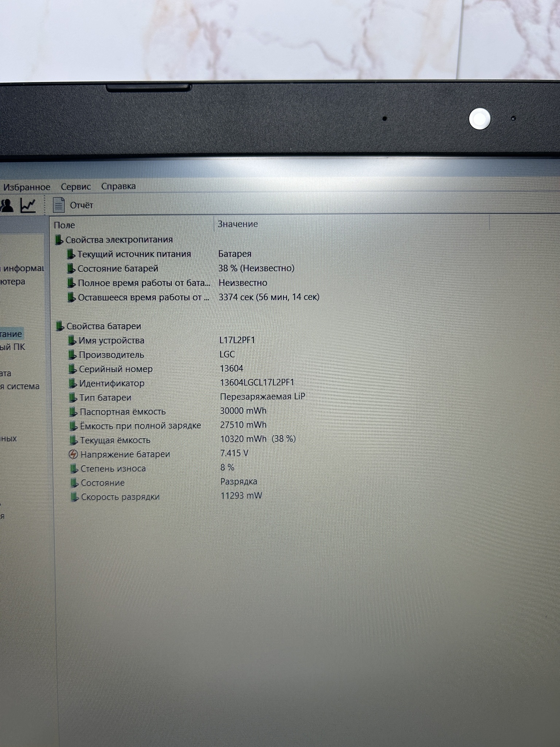Click icon beside Состояние батарей
This screenshot has height=747, width=560.
[x=71, y=269]
